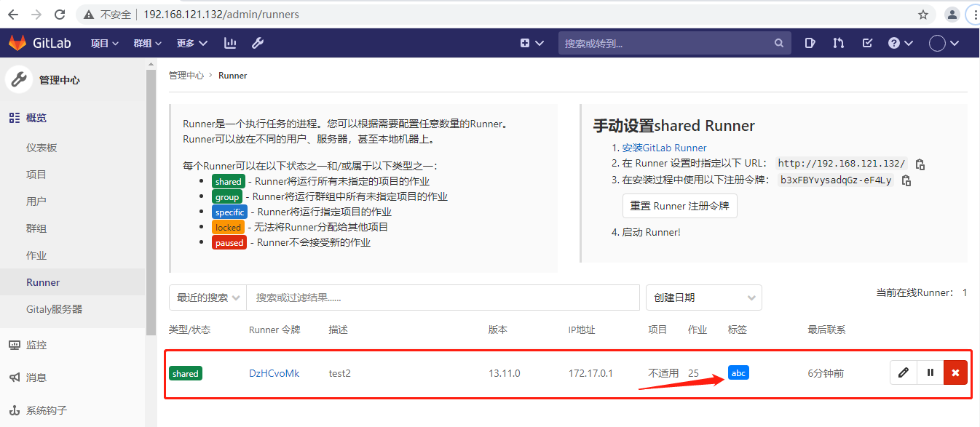Pause the test2 runner
Image resolution: width=980 pixels, height=427 pixels.
tap(930, 372)
